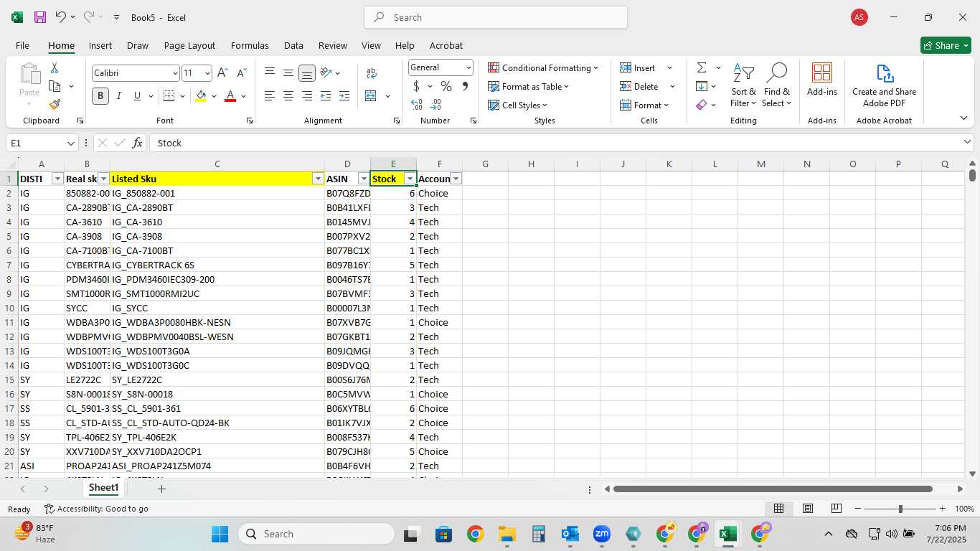The width and height of the screenshot is (980, 551).
Task: Increase the font size
Action: 222,73
